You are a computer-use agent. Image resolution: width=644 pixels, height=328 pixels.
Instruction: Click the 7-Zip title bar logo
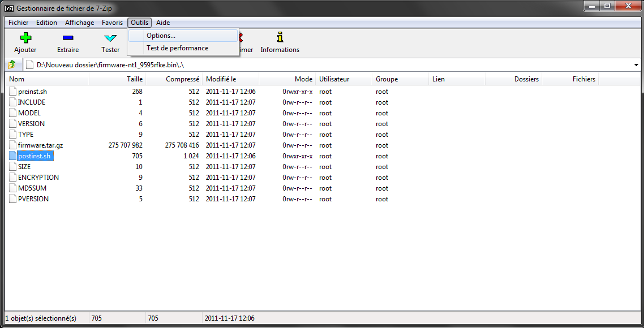[8, 8]
